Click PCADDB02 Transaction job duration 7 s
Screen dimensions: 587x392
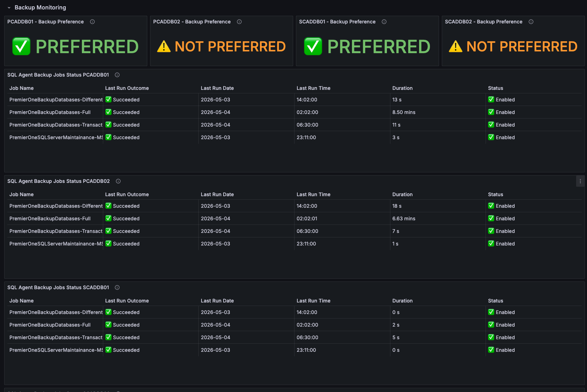[x=396, y=231]
